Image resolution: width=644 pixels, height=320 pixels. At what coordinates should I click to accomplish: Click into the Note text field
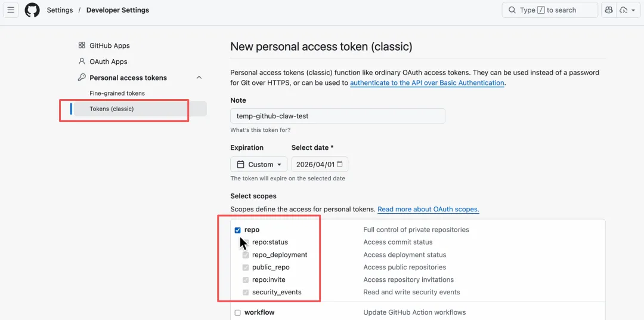point(338,116)
